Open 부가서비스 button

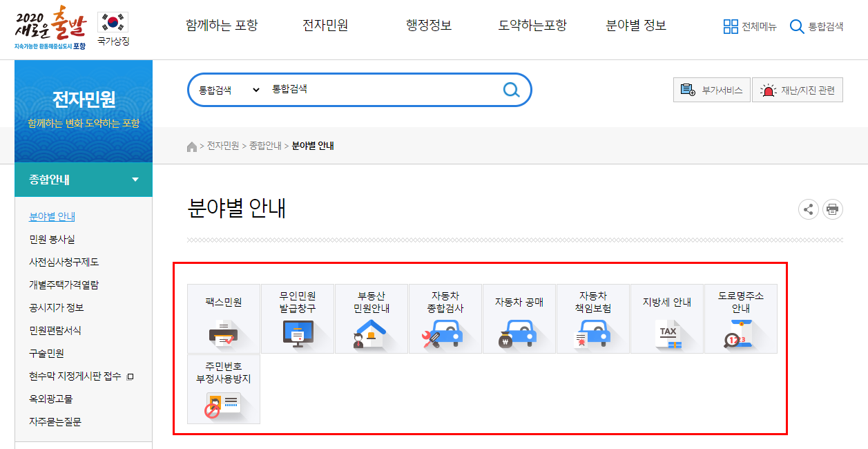[711, 90]
